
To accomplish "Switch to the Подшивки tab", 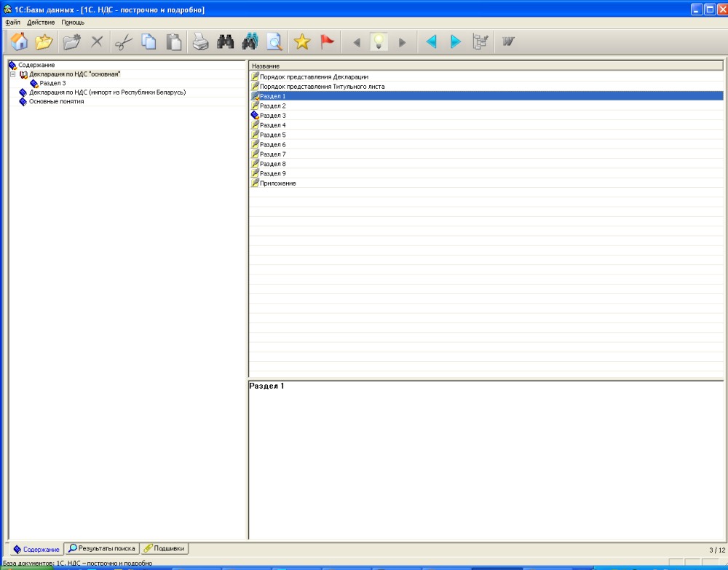I will 165,548.
